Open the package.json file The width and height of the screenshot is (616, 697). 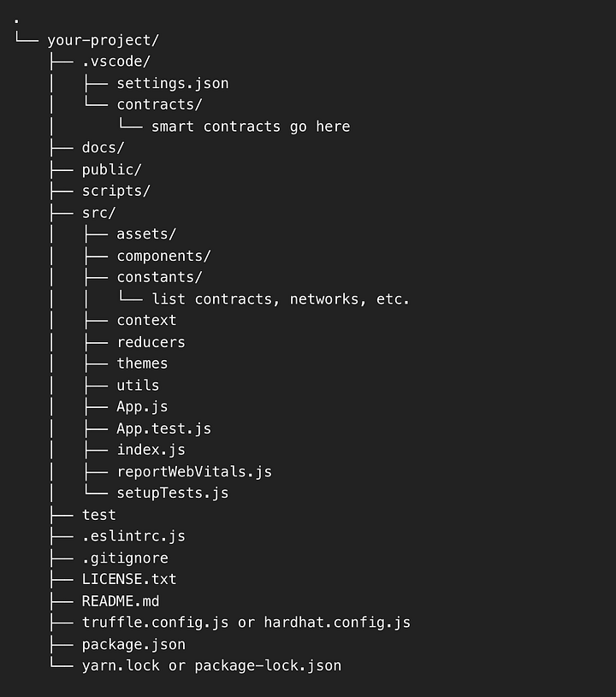pyautogui.click(x=133, y=644)
